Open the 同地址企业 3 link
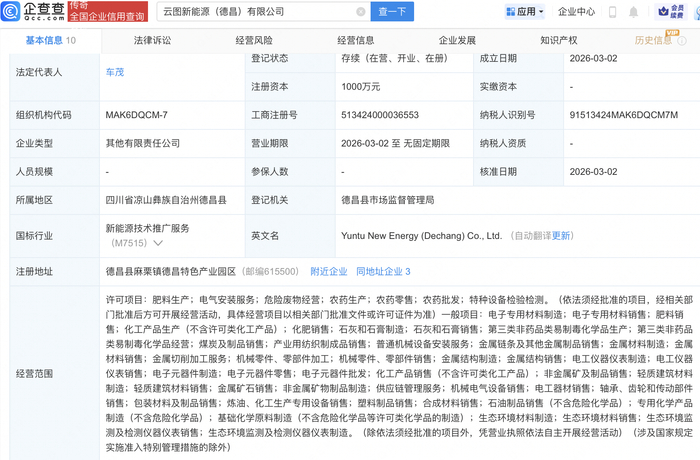Screen dimensions: 700x460 (383, 272)
